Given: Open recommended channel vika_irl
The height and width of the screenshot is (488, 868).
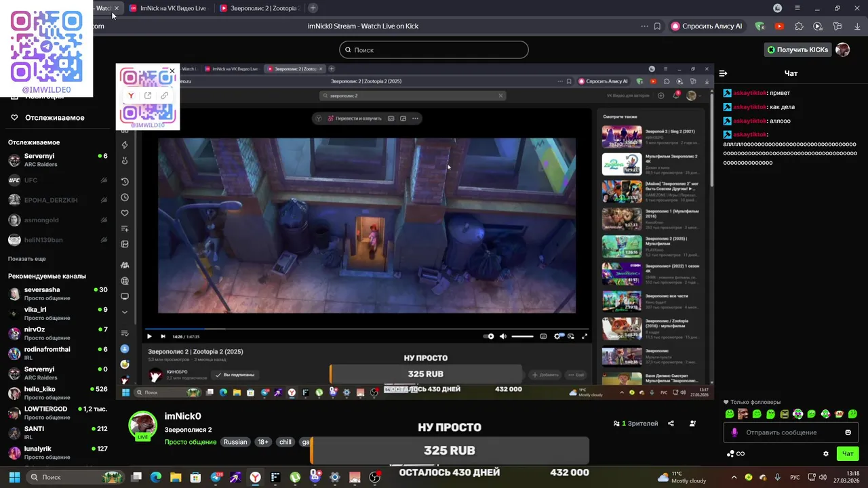Looking at the screenshot, I should click(58, 313).
